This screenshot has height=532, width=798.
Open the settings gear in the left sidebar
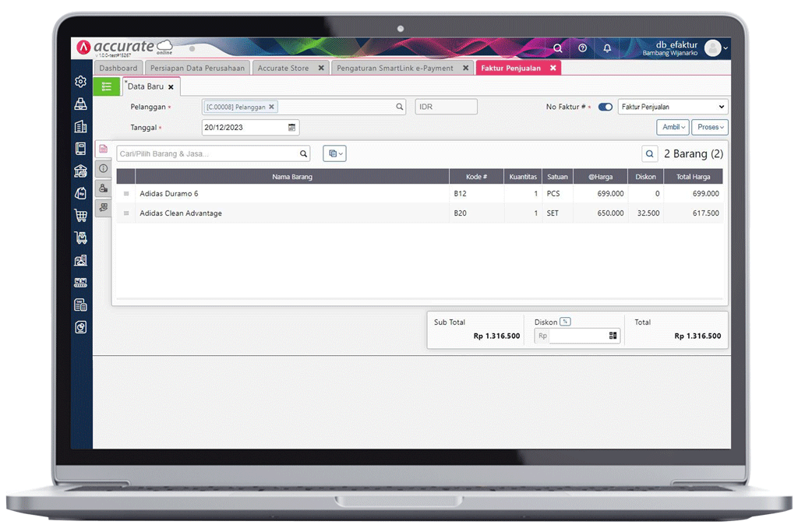[80, 81]
